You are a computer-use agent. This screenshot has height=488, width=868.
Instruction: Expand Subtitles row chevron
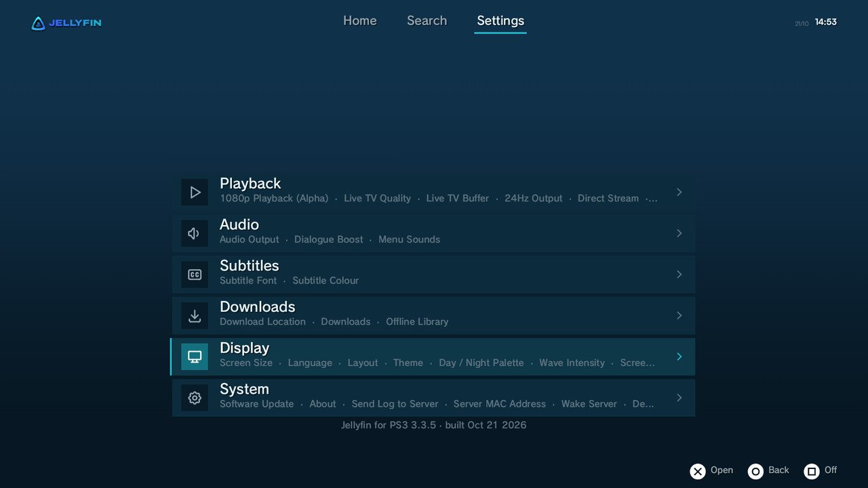pyautogui.click(x=679, y=274)
